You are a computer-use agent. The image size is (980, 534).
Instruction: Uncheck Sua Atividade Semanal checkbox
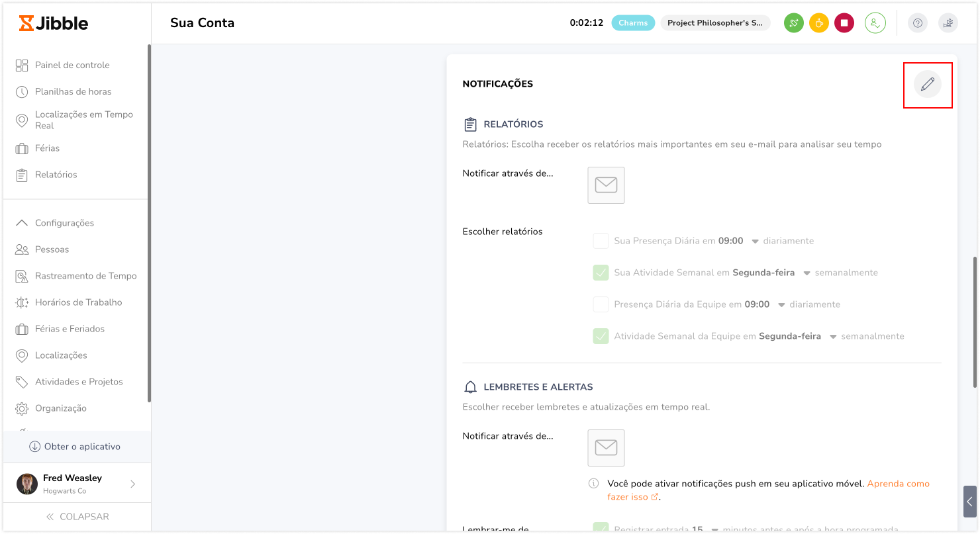[601, 273]
